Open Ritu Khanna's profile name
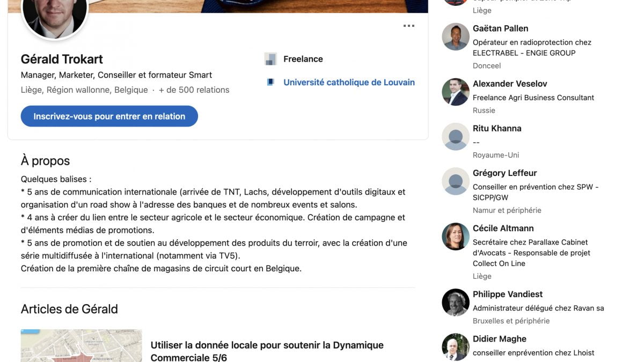The width and height of the screenshot is (644, 362). [497, 128]
